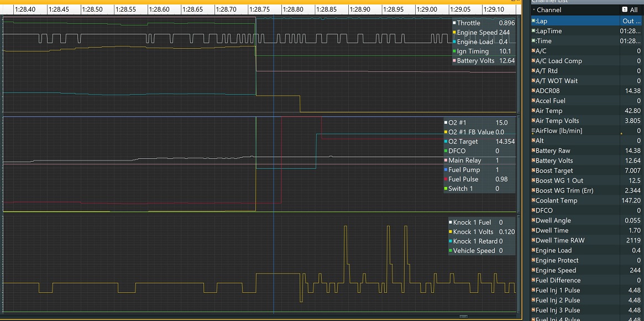
Task: Click the Fuel Inj 1 Pulse channel icon
Action: pyautogui.click(x=533, y=290)
